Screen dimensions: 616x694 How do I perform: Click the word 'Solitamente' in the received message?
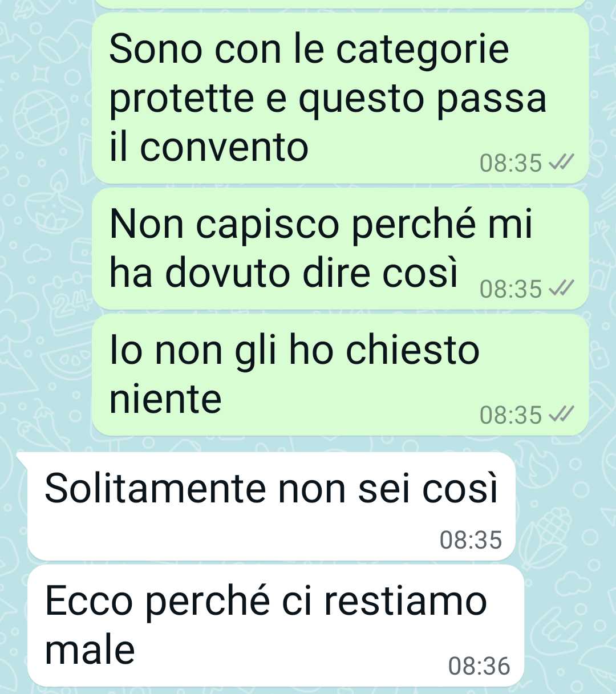tap(155, 489)
